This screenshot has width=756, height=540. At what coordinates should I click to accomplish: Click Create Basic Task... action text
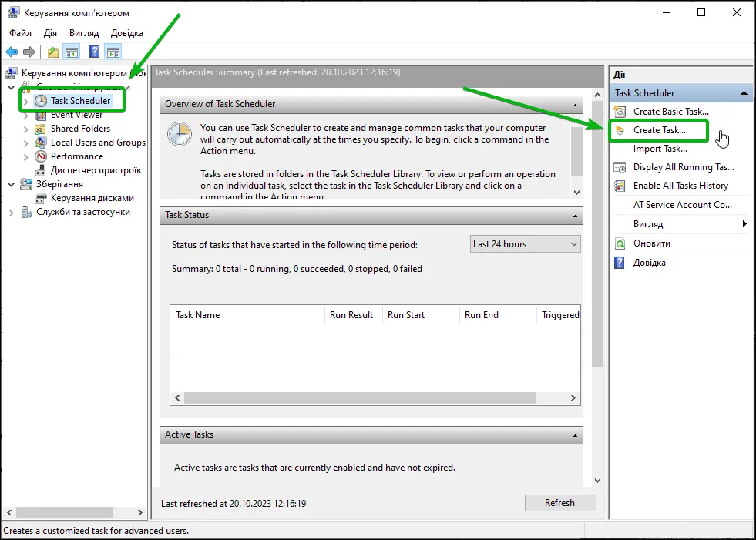click(670, 112)
